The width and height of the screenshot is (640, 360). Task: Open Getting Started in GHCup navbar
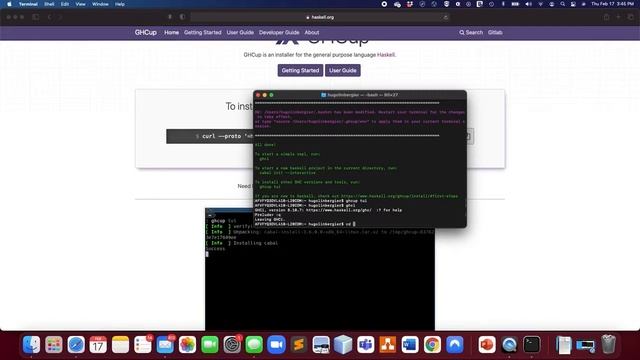coord(202,32)
